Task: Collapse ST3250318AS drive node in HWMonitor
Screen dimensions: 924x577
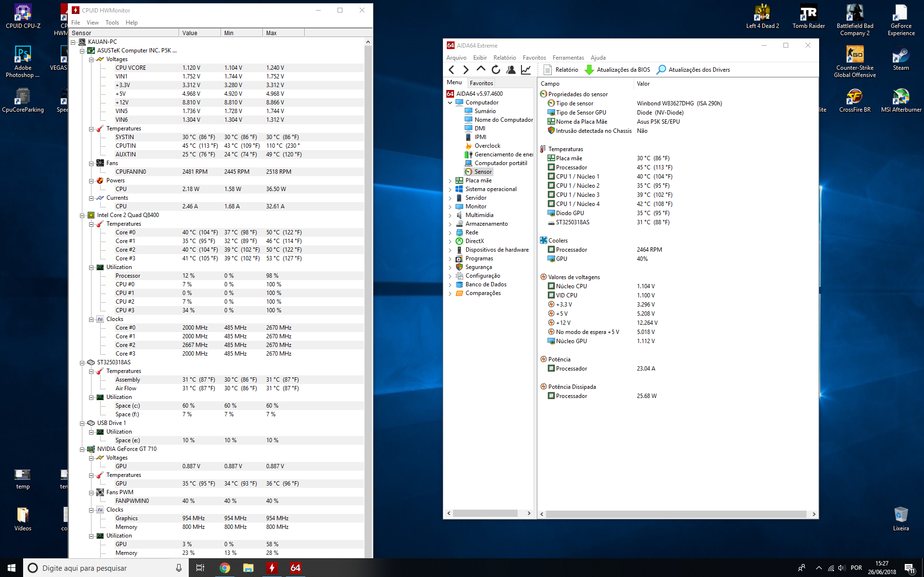Action: pos(82,362)
